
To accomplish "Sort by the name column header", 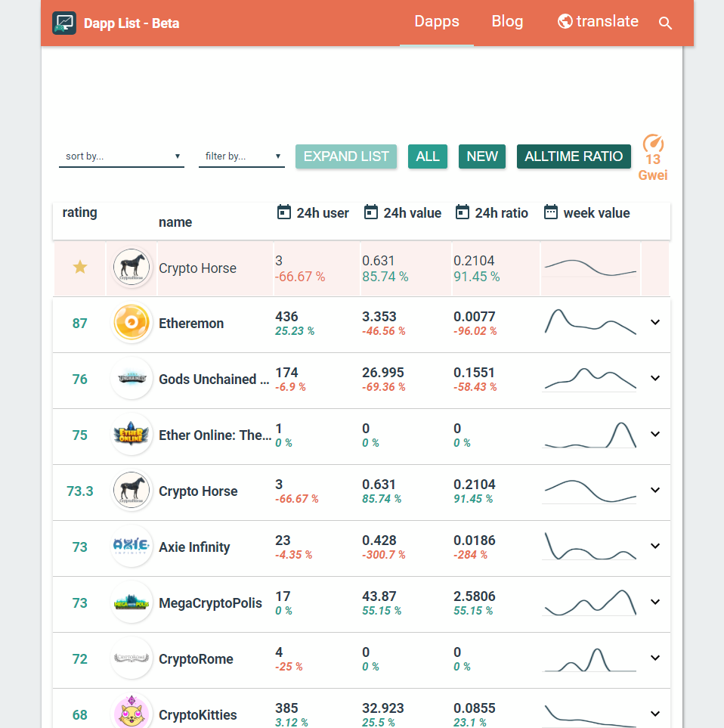I will [175, 222].
